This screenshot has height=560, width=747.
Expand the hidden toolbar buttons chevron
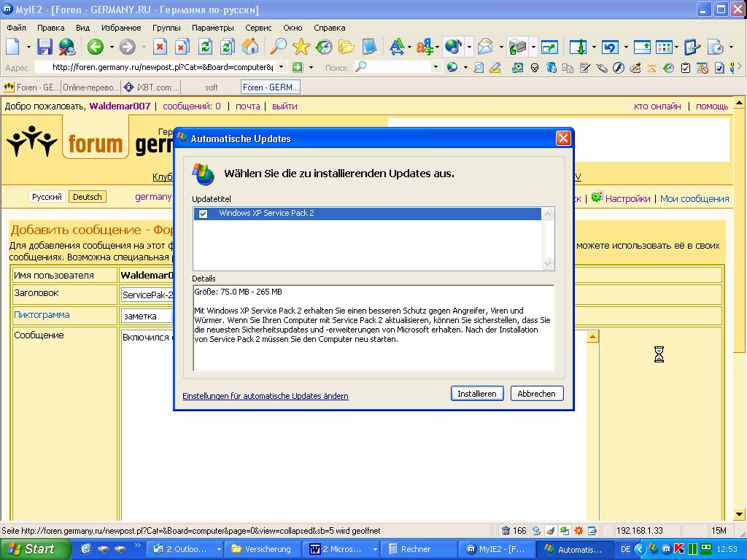tap(740, 67)
